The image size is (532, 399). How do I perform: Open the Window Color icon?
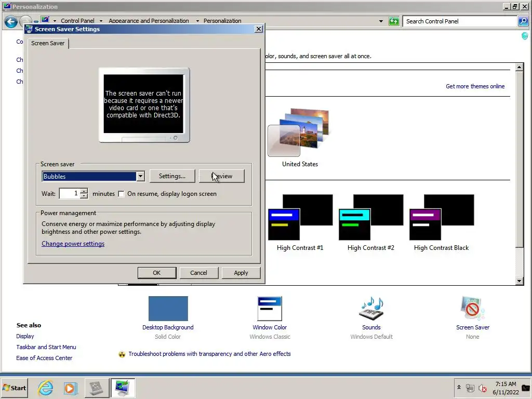coord(270,309)
